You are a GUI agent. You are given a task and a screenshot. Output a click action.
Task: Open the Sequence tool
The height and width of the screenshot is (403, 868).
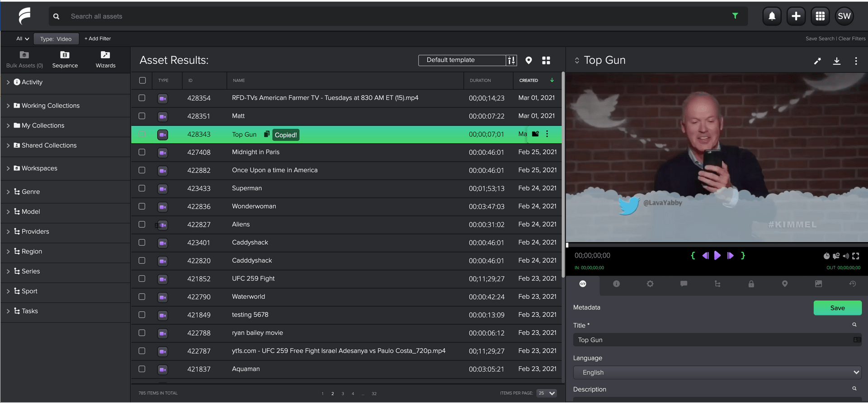[x=65, y=59]
